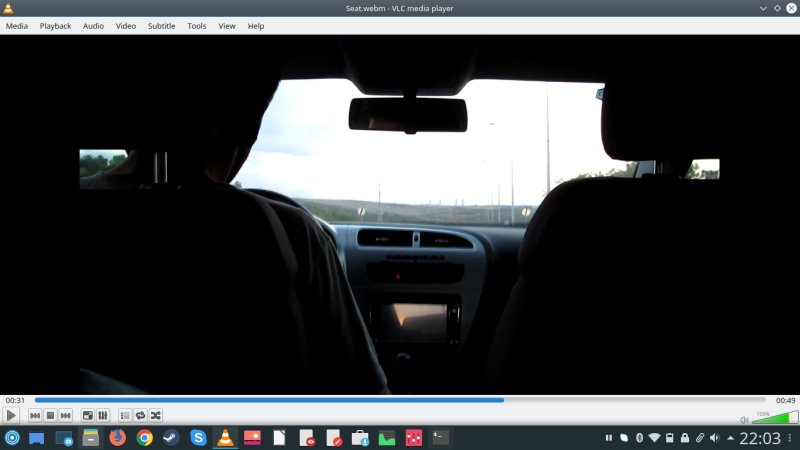800x450 pixels.
Task: Skip to next media in playlist
Action: 65,415
